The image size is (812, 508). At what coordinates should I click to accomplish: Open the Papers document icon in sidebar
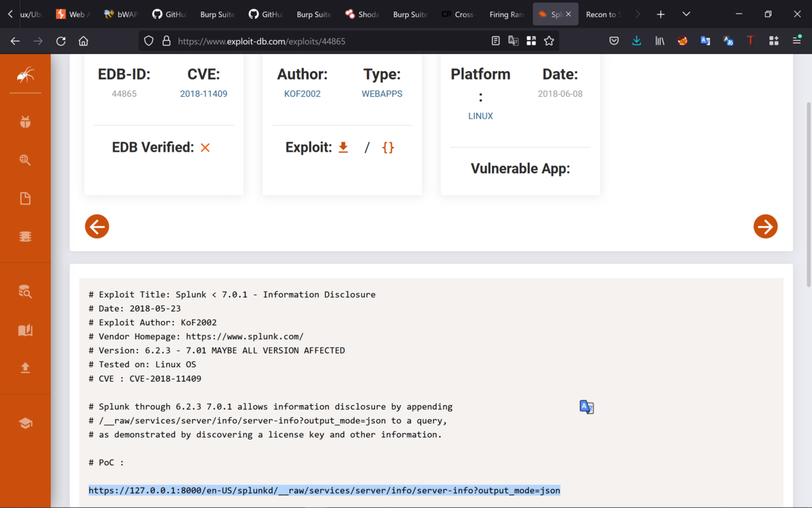click(25, 198)
